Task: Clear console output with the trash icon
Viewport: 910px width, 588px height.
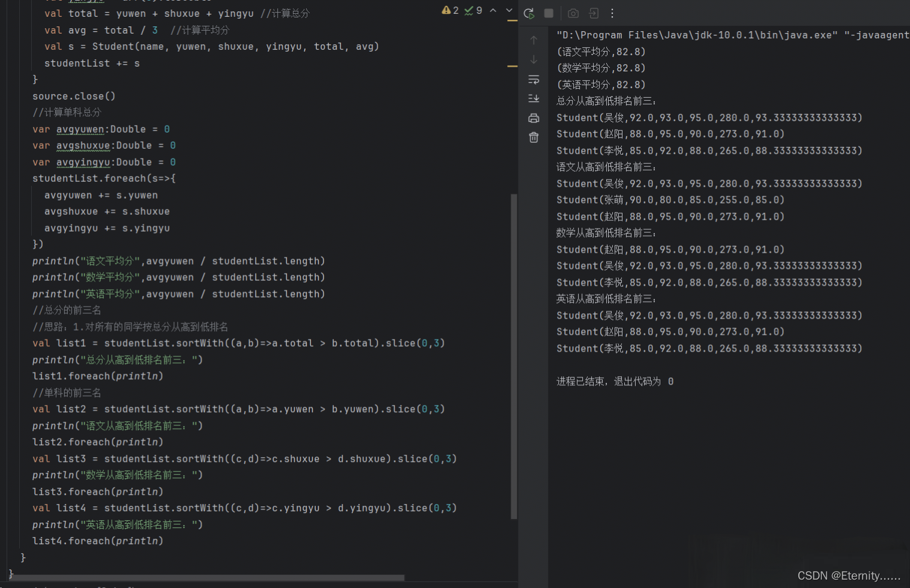Action: pos(534,137)
